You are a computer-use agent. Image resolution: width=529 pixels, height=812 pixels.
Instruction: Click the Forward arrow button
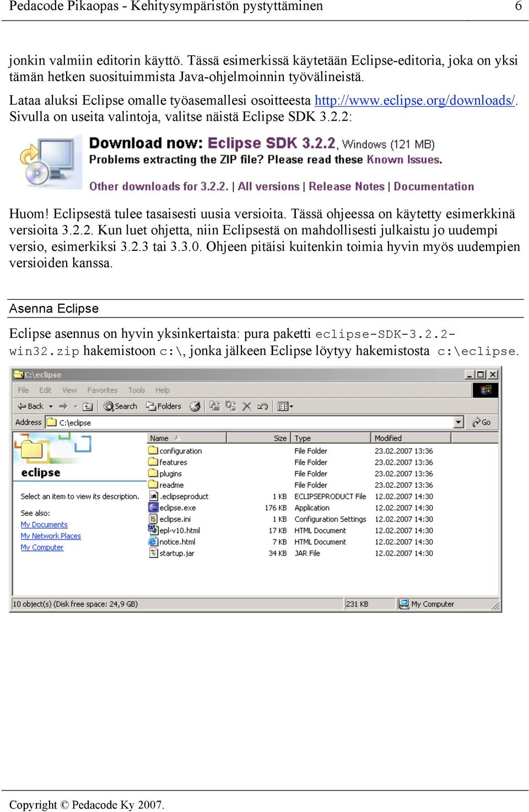(63, 406)
